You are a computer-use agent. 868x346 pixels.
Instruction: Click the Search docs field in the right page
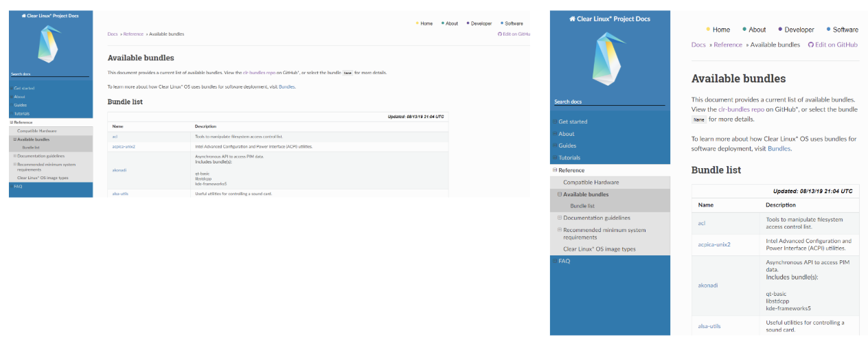point(610,102)
